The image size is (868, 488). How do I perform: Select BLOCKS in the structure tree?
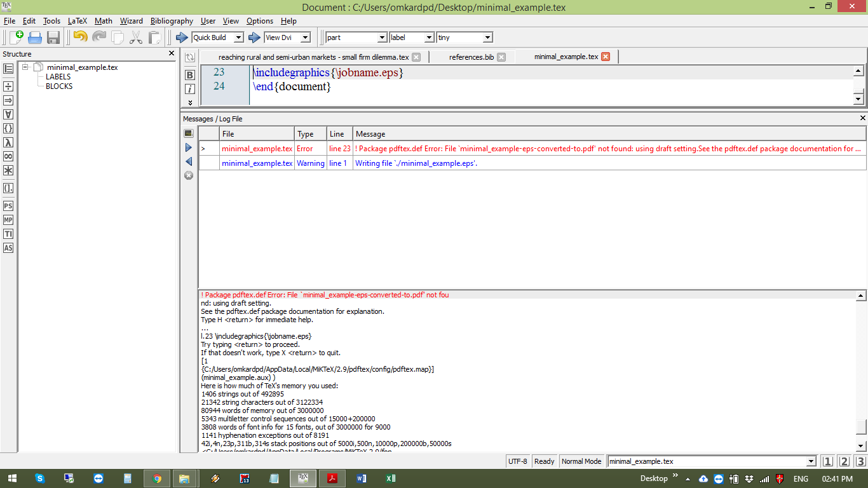(59, 86)
